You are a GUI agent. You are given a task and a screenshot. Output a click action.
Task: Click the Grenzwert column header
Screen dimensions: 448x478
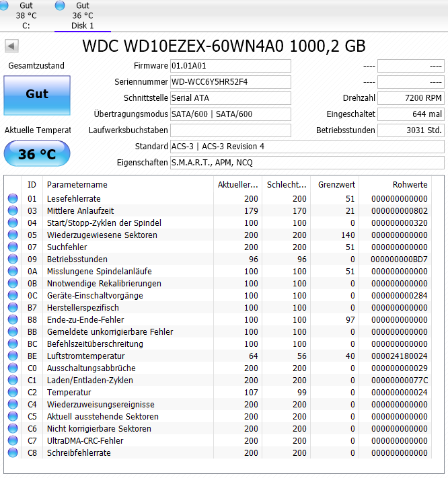point(335,185)
